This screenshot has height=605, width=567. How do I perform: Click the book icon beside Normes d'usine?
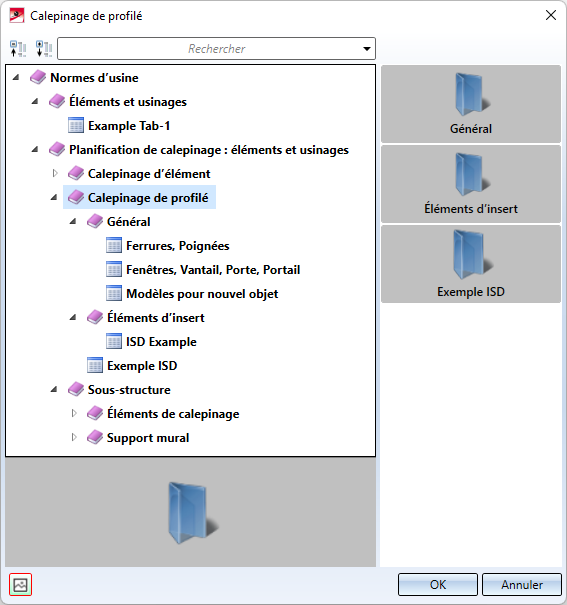click(x=38, y=78)
